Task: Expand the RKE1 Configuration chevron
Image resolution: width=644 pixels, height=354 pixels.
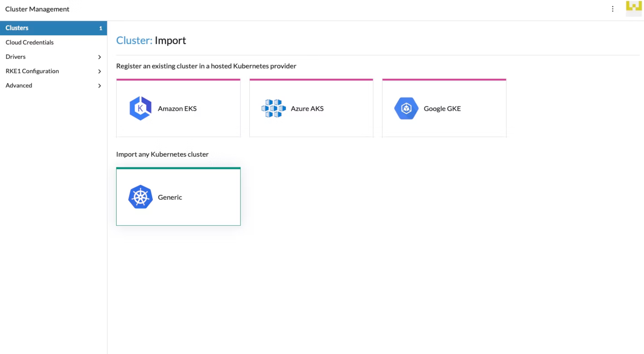Action: click(x=100, y=71)
